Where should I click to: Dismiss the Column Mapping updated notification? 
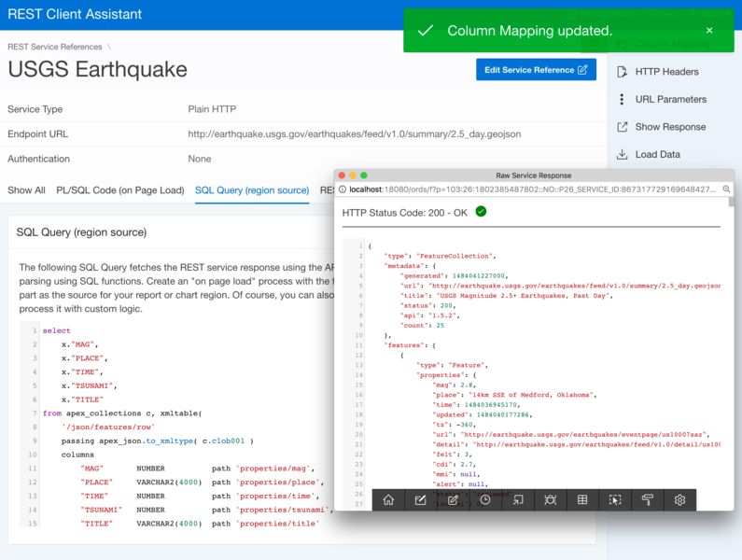(709, 31)
